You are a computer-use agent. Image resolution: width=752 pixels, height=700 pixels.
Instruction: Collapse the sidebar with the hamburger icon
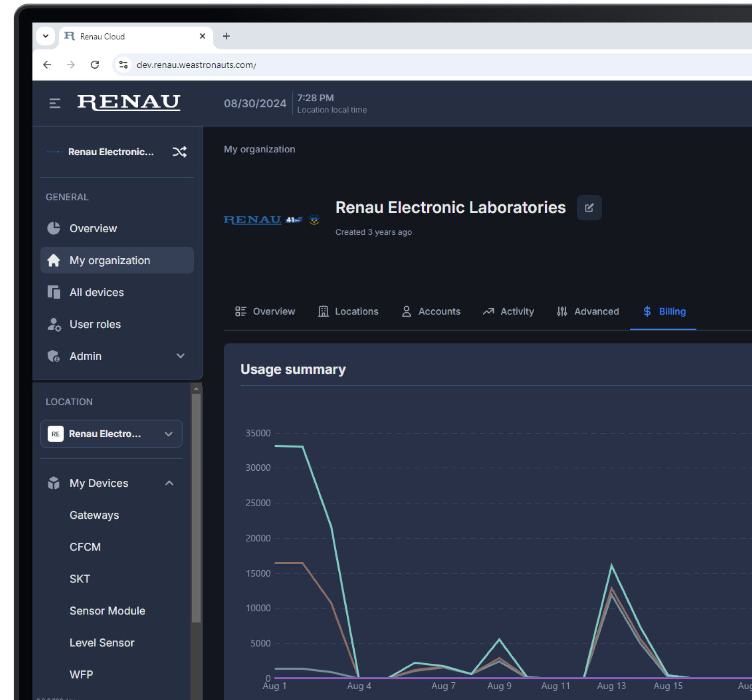point(55,103)
